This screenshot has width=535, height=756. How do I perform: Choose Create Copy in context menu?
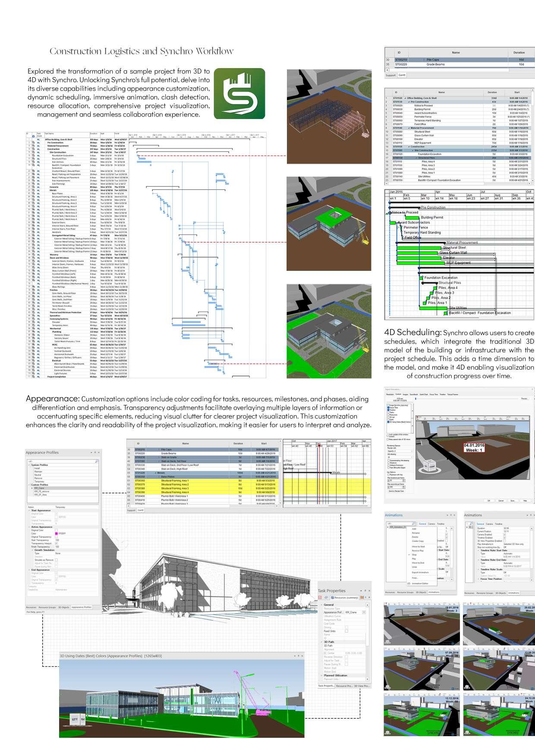coord(418,541)
